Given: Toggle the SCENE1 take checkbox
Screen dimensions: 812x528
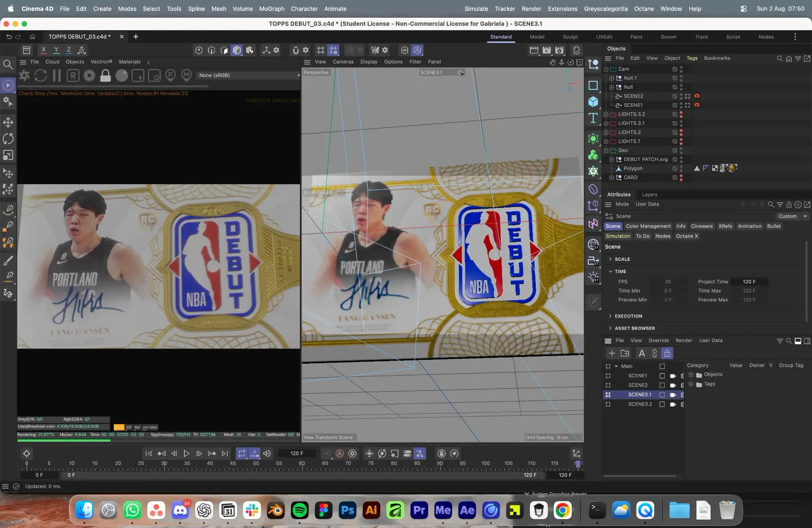Looking at the screenshot, I should 662,376.
